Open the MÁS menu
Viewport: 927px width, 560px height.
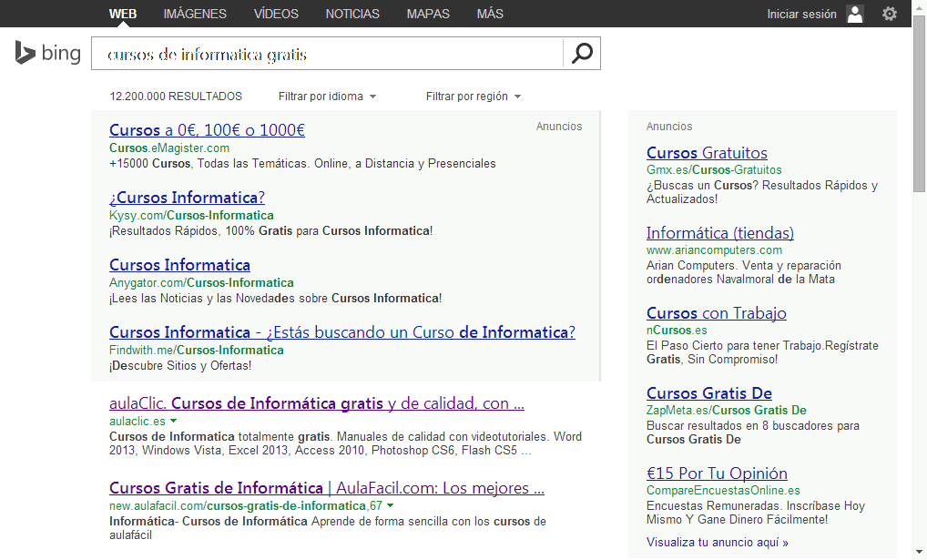click(490, 14)
